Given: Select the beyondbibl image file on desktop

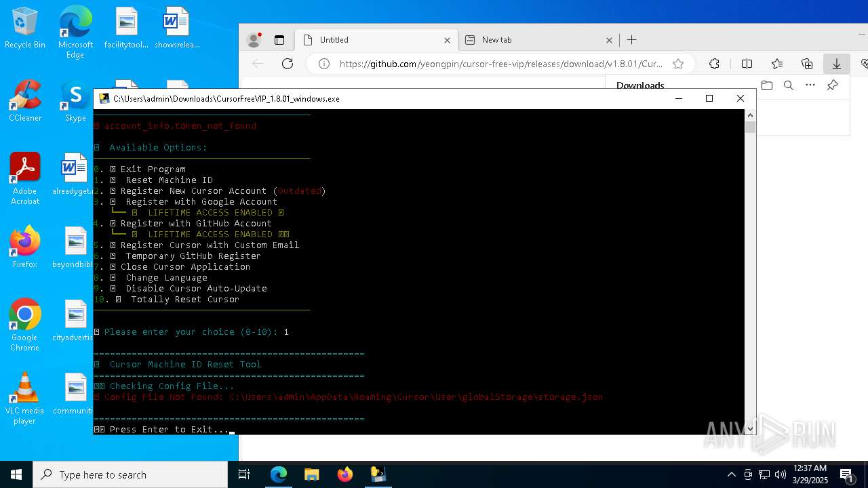Looking at the screenshot, I should pyautogui.click(x=73, y=248).
